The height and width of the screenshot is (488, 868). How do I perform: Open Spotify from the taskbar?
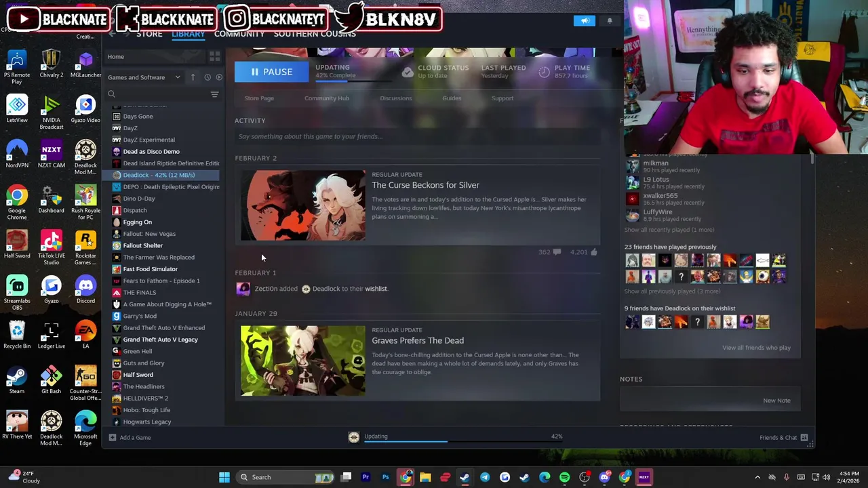[564, 477]
